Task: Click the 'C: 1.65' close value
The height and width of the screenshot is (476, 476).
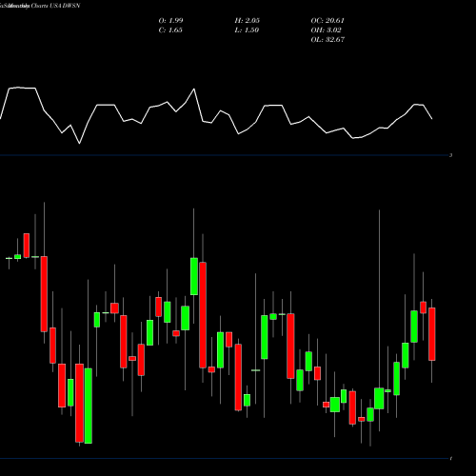Action: [x=170, y=30]
